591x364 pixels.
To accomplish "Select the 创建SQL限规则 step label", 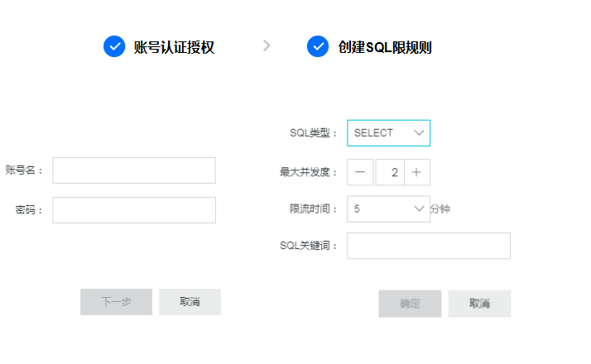I will [x=385, y=47].
